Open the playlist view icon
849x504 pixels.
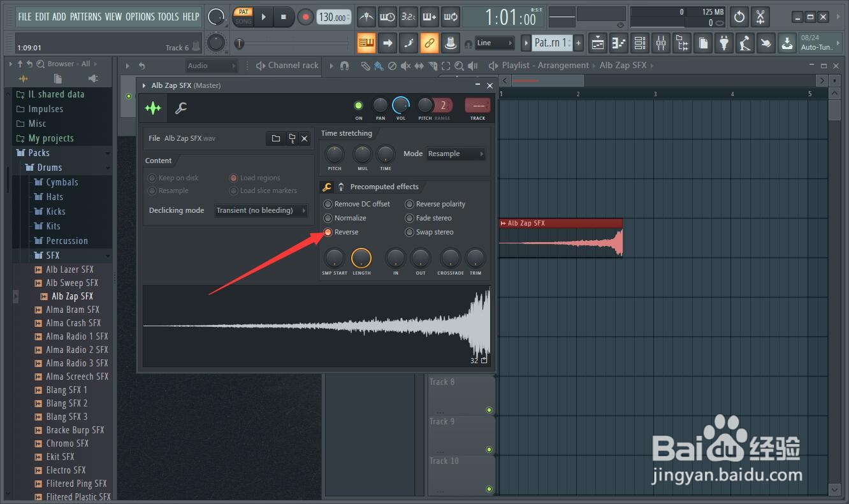[597, 43]
